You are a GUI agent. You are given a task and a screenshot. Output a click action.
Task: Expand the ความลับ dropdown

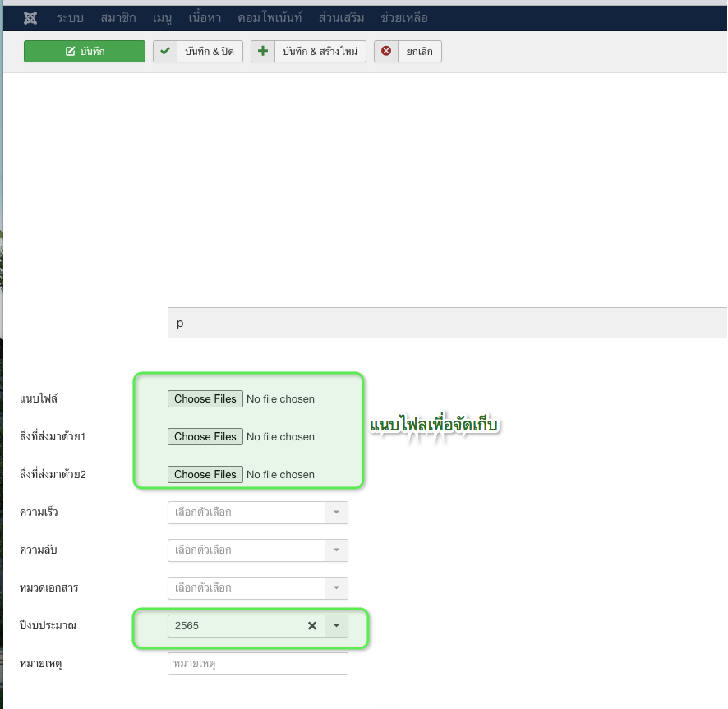click(257, 550)
